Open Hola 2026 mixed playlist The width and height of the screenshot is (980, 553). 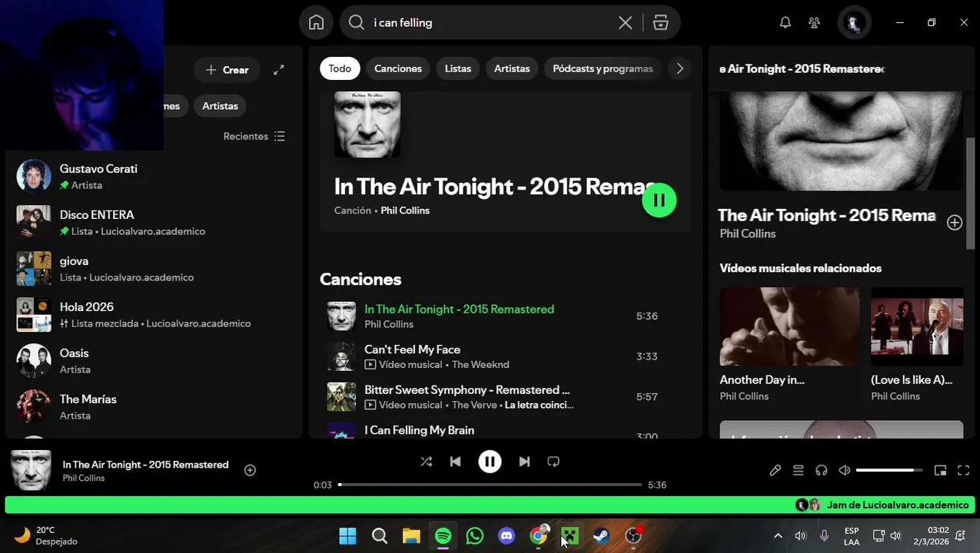click(x=154, y=315)
